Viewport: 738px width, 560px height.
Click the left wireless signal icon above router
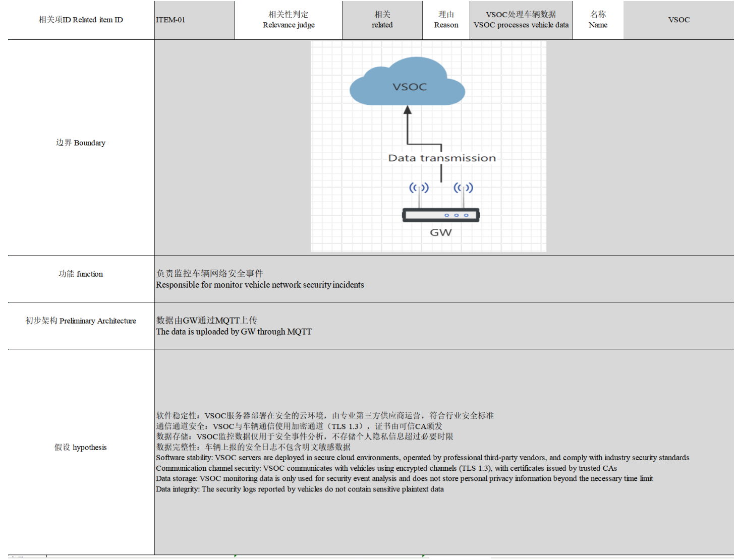click(419, 188)
